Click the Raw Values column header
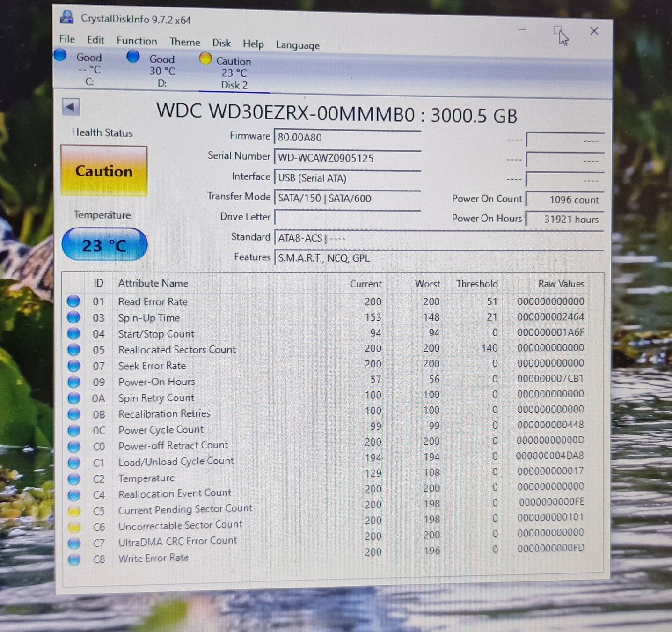This screenshot has height=632, width=672. coord(561,284)
